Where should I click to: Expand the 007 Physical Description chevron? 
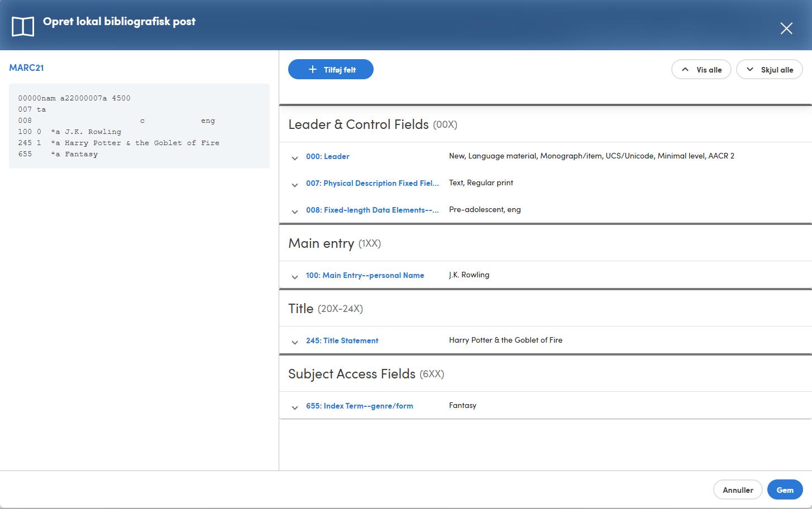[295, 185]
